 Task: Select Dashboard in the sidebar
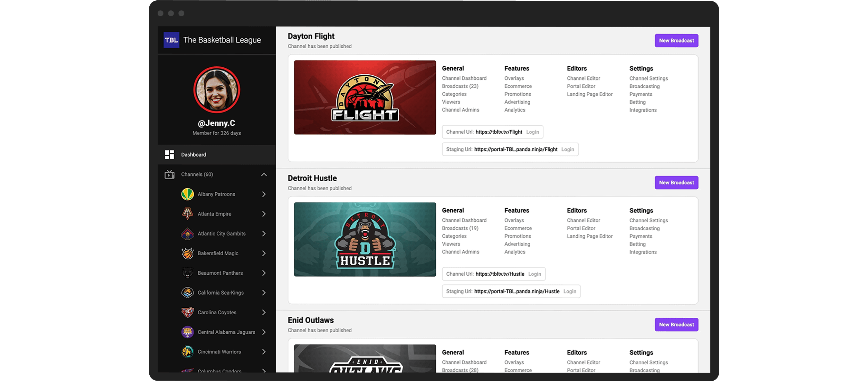193,155
